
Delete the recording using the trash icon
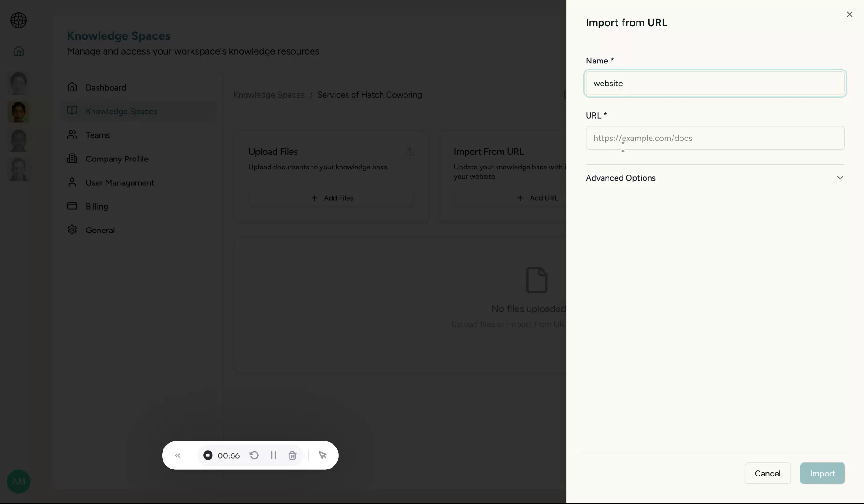(x=293, y=456)
